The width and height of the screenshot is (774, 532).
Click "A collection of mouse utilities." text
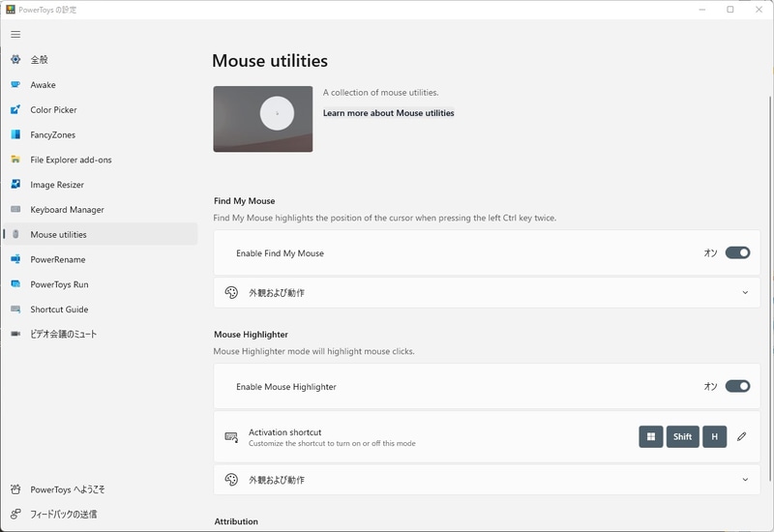click(x=380, y=92)
